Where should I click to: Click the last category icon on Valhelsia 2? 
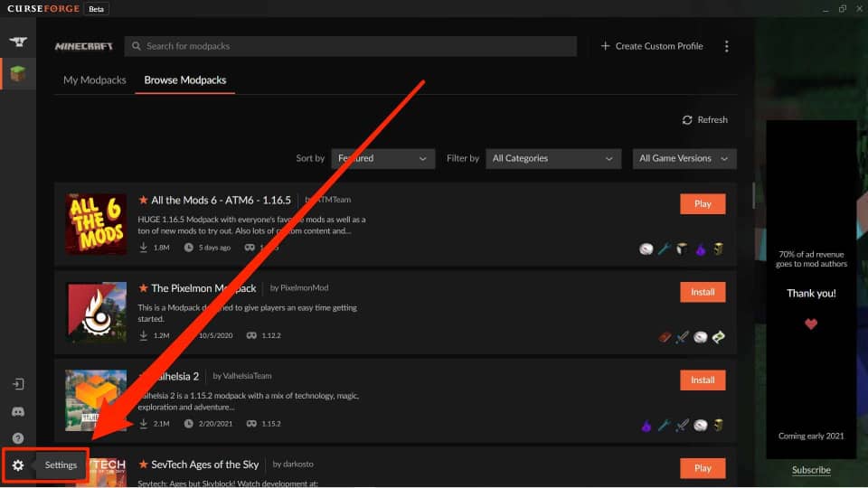[718, 425]
